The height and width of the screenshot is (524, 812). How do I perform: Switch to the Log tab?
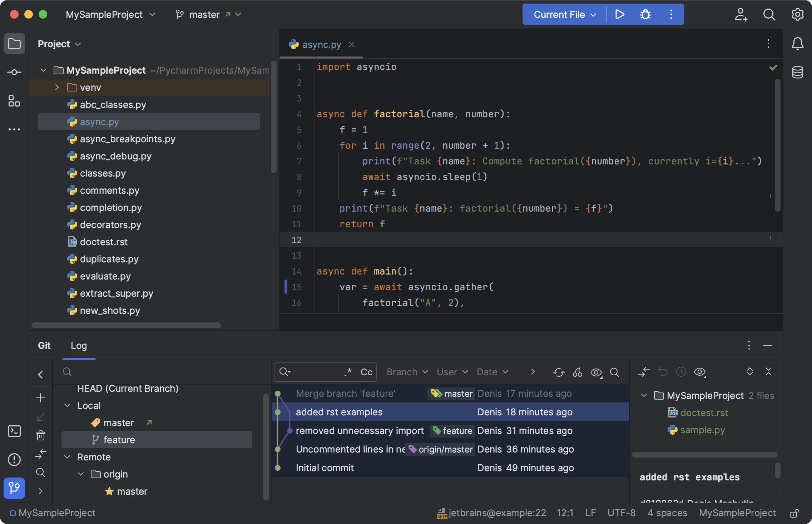click(x=79, y=346)
